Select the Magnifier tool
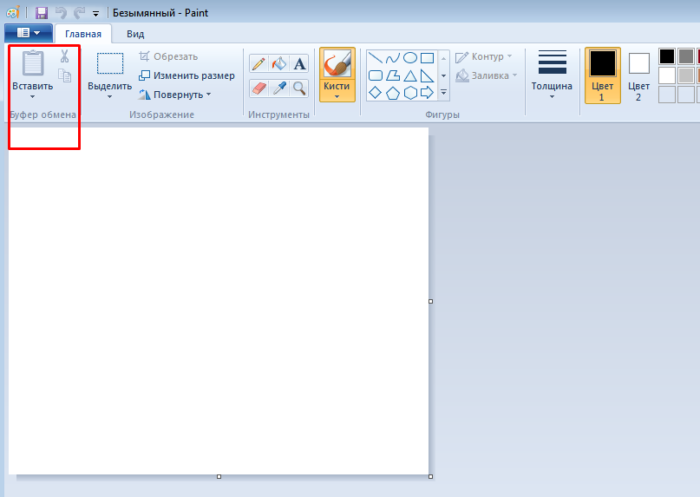 (x=300, y=88)
